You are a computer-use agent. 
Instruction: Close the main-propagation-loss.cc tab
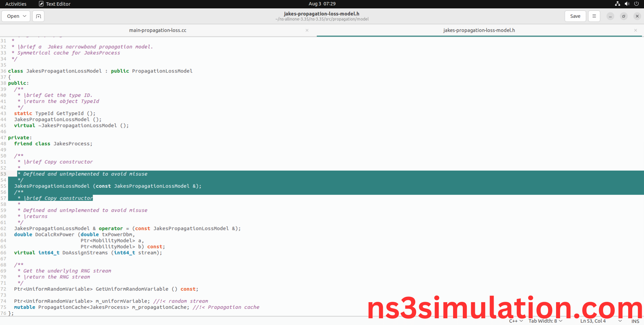pyautogui.click(x=307, y=30)
